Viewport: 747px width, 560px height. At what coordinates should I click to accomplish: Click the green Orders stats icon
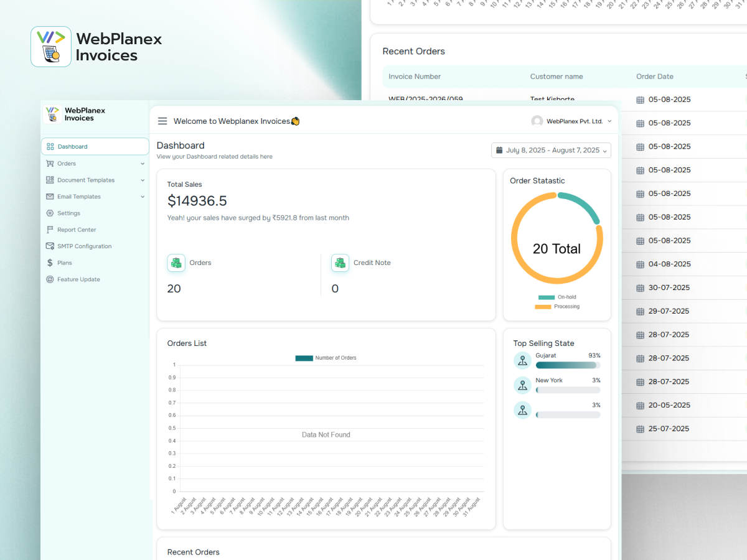(x=176, y=263)
